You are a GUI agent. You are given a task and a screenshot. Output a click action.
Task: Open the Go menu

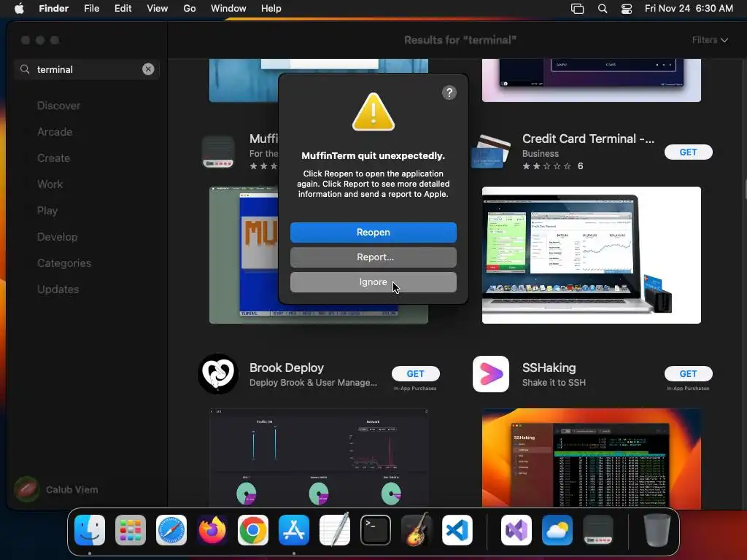pyautogui.click(x=190, y=9)
